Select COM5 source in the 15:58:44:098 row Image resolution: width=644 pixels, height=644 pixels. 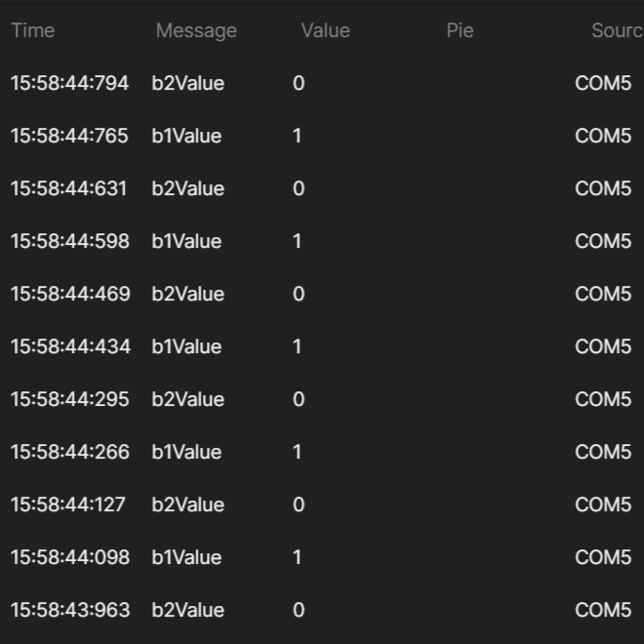tap(603, 557)
